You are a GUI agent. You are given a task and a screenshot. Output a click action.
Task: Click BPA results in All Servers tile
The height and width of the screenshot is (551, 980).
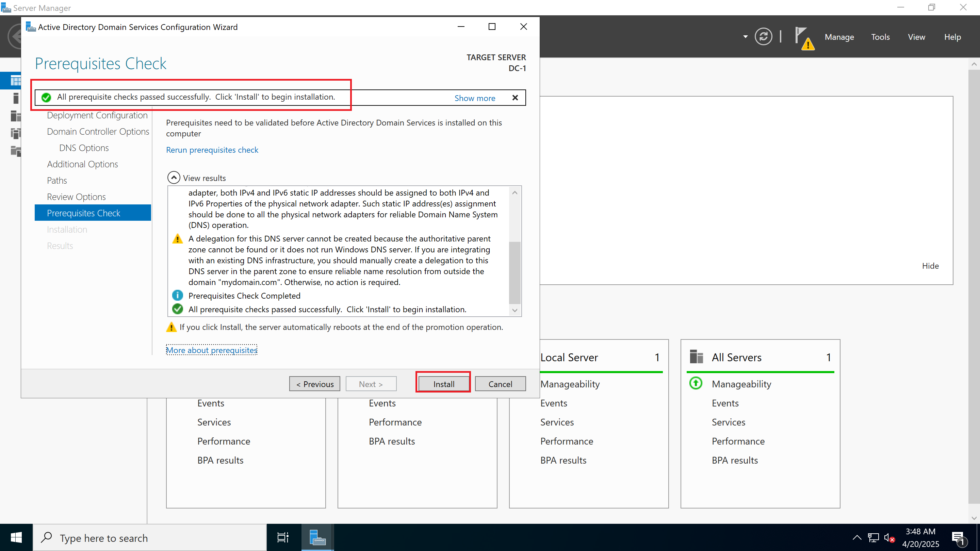click(x=735, y=460)
